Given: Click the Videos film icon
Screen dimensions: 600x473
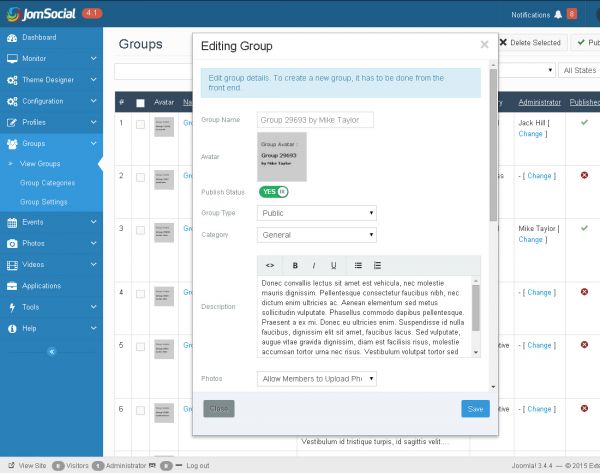Looking at the screenshot, I should (x=12, y=265).
